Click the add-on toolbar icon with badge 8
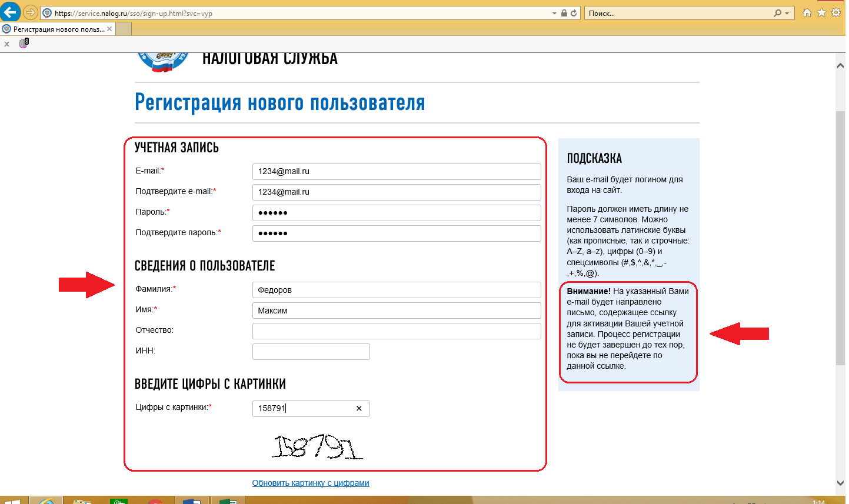Image resolution: width=849 pixels, height=504 pixels. (x=24, y=43)
